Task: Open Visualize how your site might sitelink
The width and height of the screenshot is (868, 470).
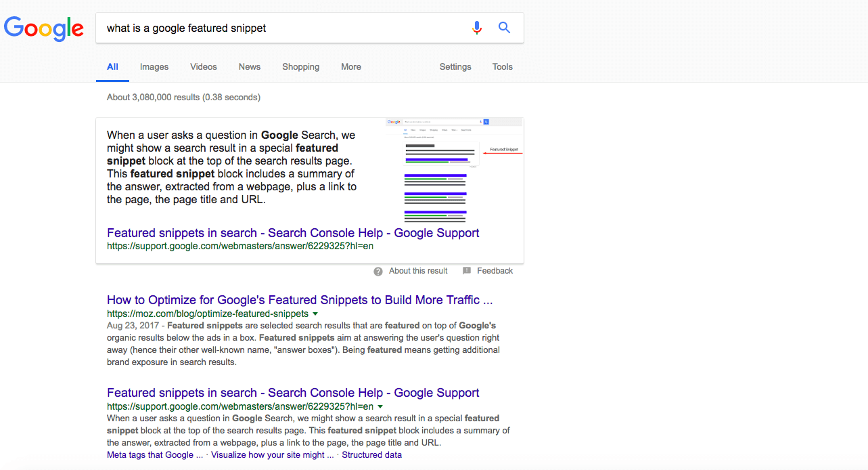Action: [x=273, y=455]
